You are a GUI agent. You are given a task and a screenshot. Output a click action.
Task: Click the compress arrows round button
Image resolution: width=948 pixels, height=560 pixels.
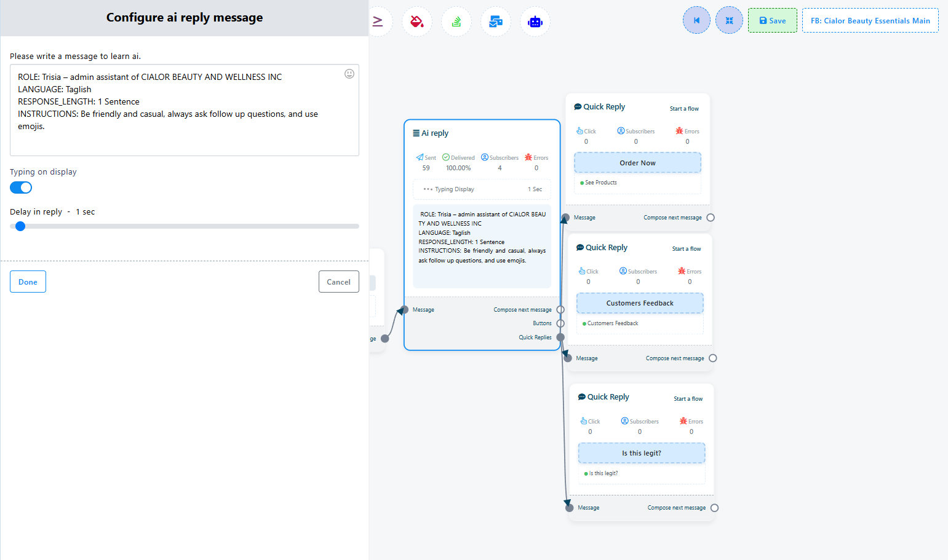[729, 20]
